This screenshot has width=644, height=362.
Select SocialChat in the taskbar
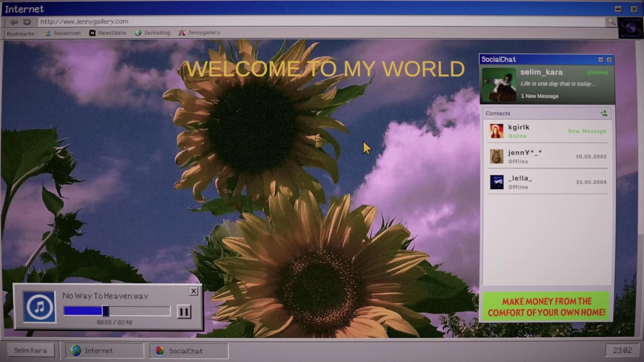[x=188, y=351]
